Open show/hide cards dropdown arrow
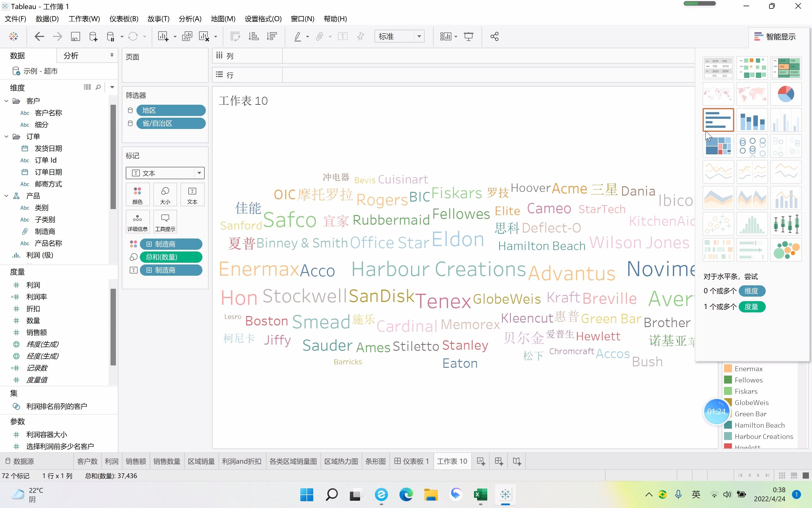 pos(456,36)
